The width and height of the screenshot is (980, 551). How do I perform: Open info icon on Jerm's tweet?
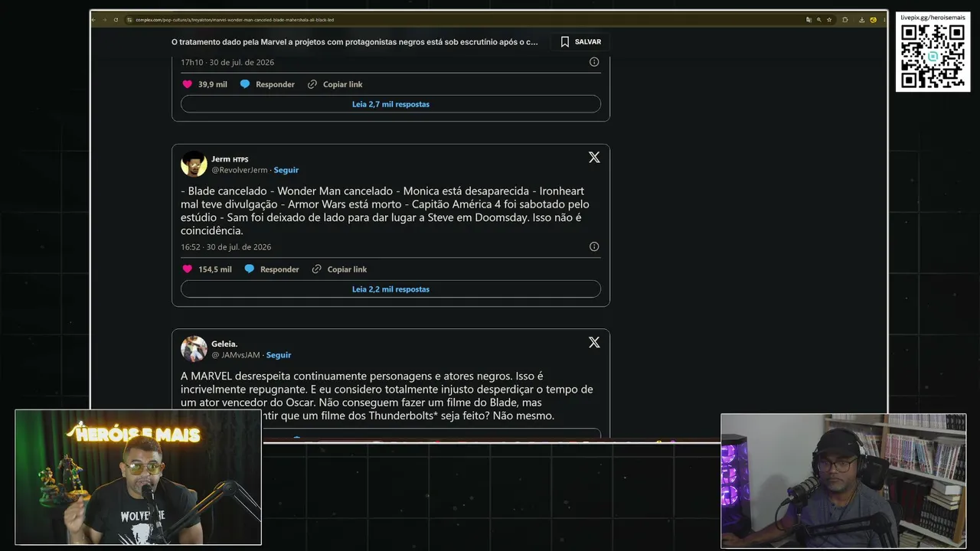coord(594,246)
